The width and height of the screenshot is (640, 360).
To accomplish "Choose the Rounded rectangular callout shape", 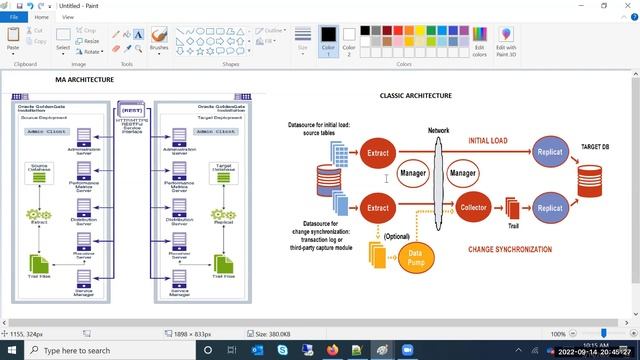I will (x=220, y=51).
